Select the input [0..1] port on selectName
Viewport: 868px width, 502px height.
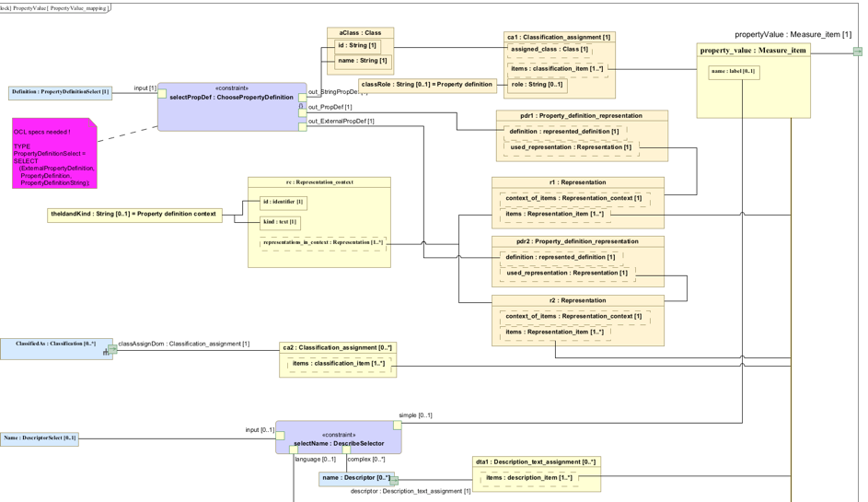click(x=280, y=438)
